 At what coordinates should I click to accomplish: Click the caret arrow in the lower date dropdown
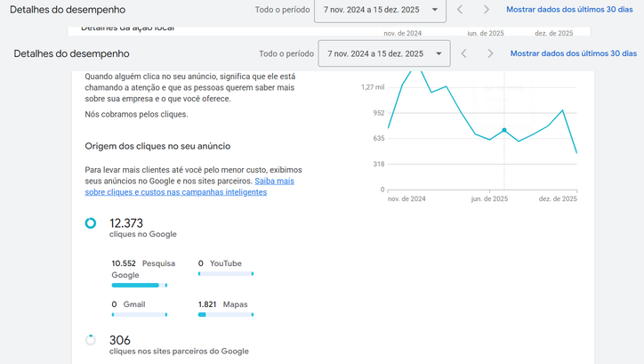click(x=439, y=53)
